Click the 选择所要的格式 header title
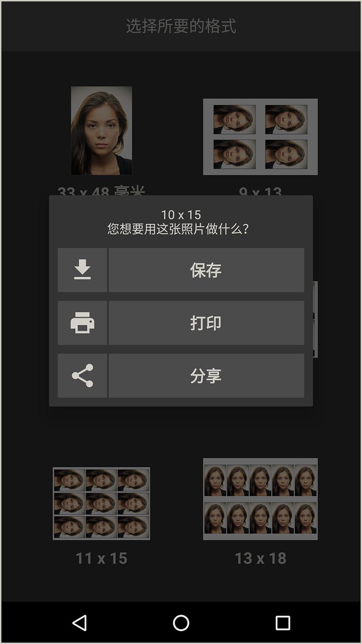Viewport: 362px width, 644px height. (x=181, y=26)
